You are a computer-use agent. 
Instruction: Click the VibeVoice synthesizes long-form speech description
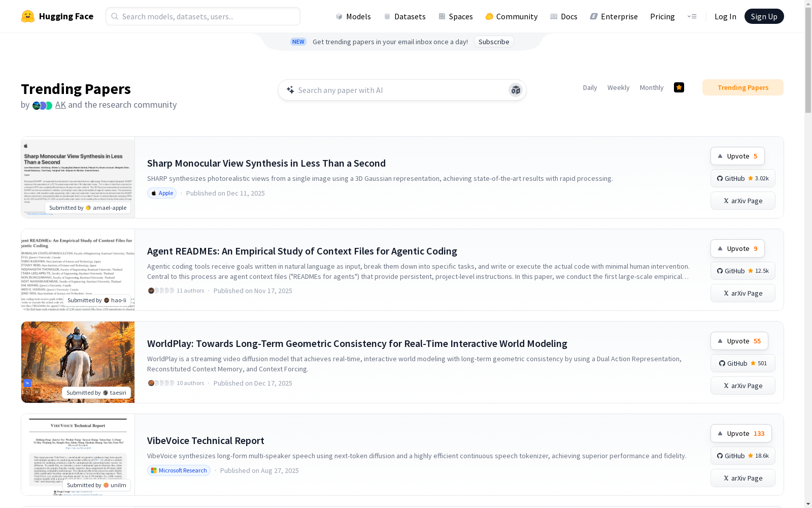(417, 456)
